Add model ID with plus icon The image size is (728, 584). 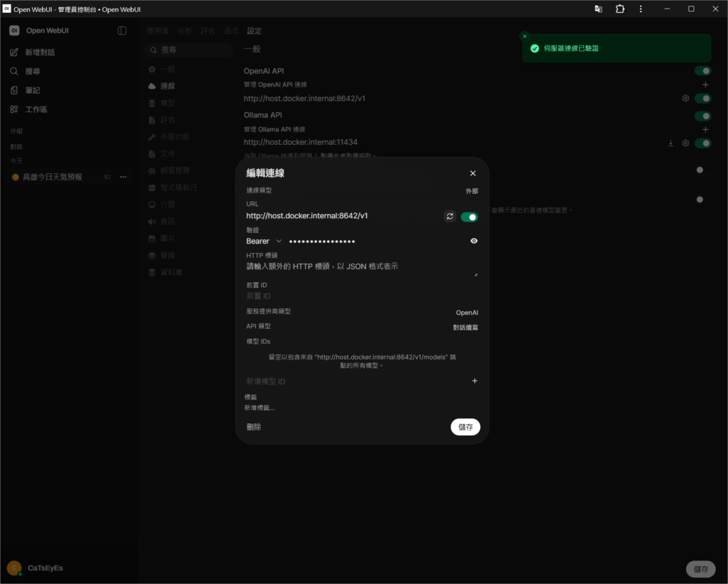tap(474, 381)
